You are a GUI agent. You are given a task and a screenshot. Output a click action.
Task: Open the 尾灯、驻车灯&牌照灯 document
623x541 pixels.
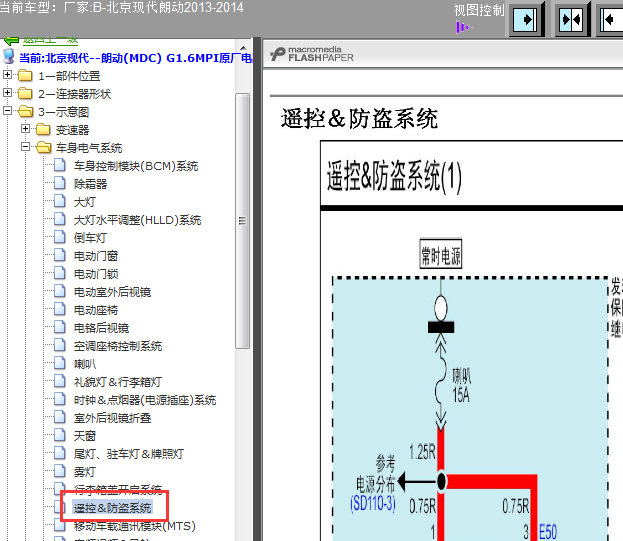coord(129,454)
